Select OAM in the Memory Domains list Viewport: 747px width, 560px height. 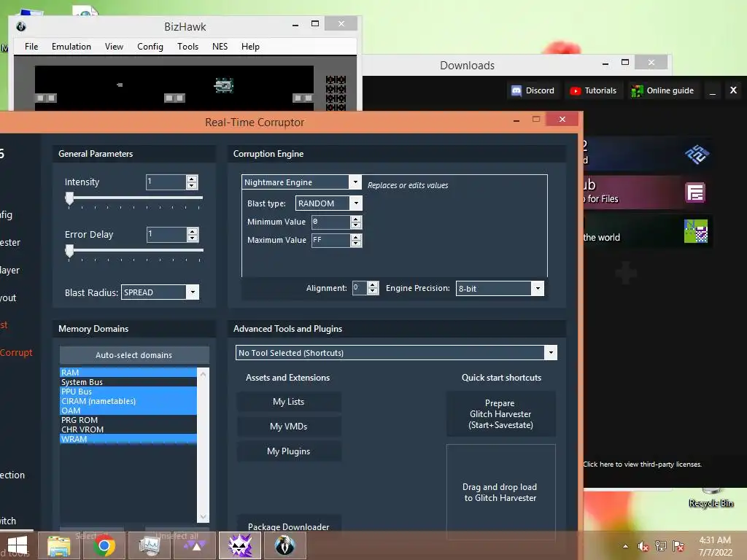point(128,411)
